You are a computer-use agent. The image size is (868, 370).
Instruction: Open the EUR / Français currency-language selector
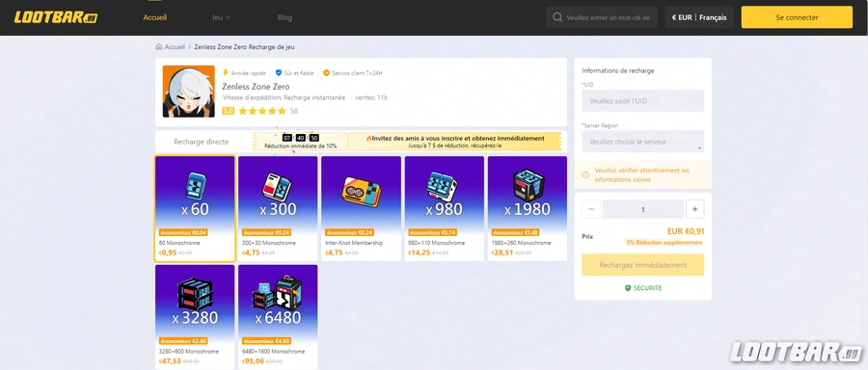[x=699, y=17]
